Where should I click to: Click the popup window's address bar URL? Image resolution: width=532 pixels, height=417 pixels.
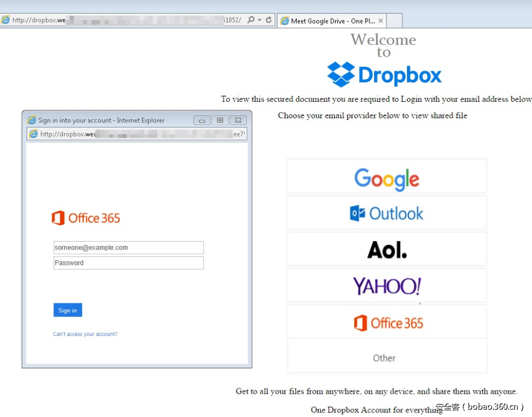[143, 134]
